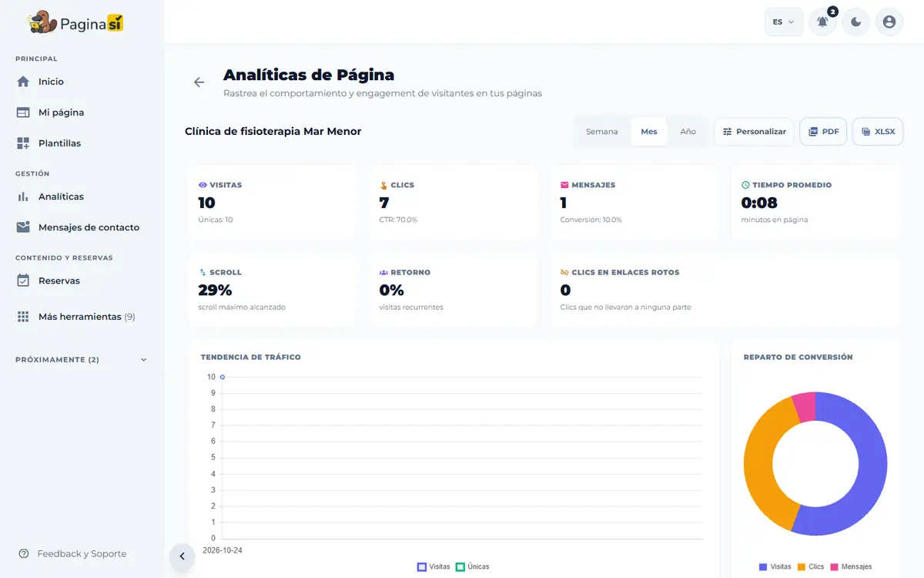
Task: Open the user account avatar menu
Action: point(889,22)
